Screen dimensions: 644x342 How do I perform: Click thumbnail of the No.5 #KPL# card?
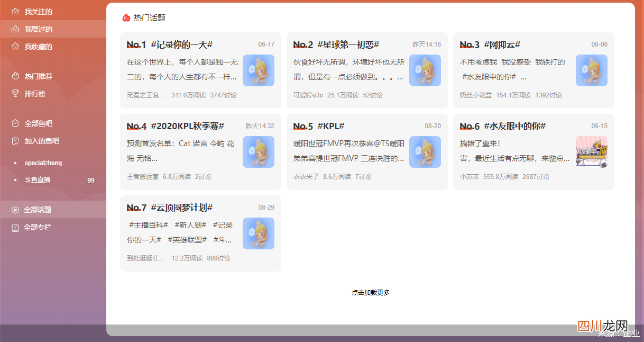point(425,152)
